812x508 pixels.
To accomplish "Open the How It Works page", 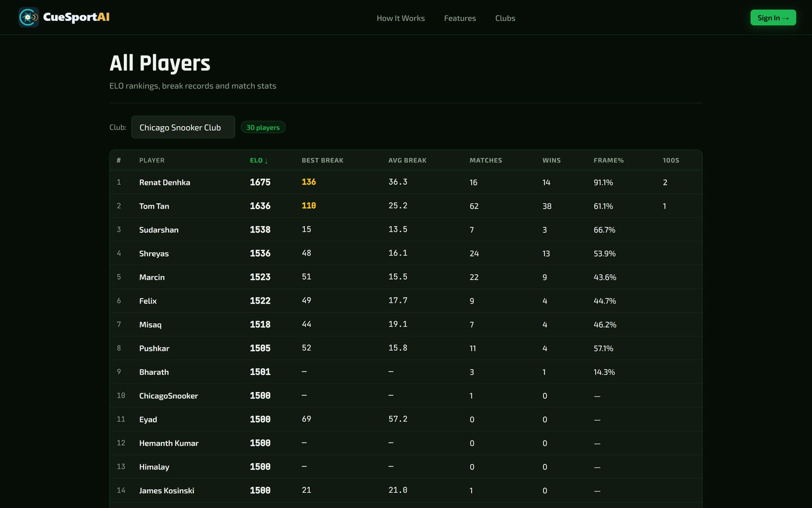I will click(x=400, y=18).
